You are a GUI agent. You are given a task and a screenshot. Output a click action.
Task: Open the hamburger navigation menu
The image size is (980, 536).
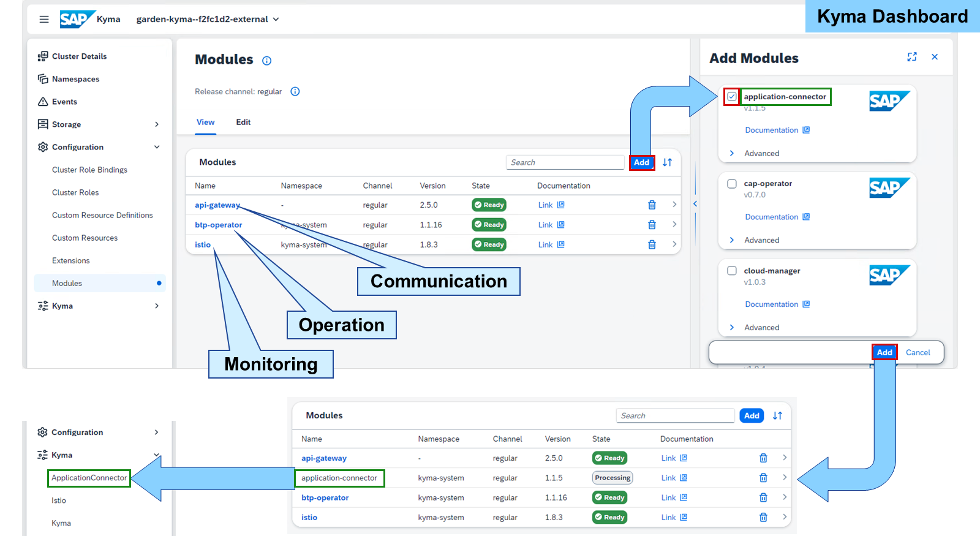coord(44,19)
